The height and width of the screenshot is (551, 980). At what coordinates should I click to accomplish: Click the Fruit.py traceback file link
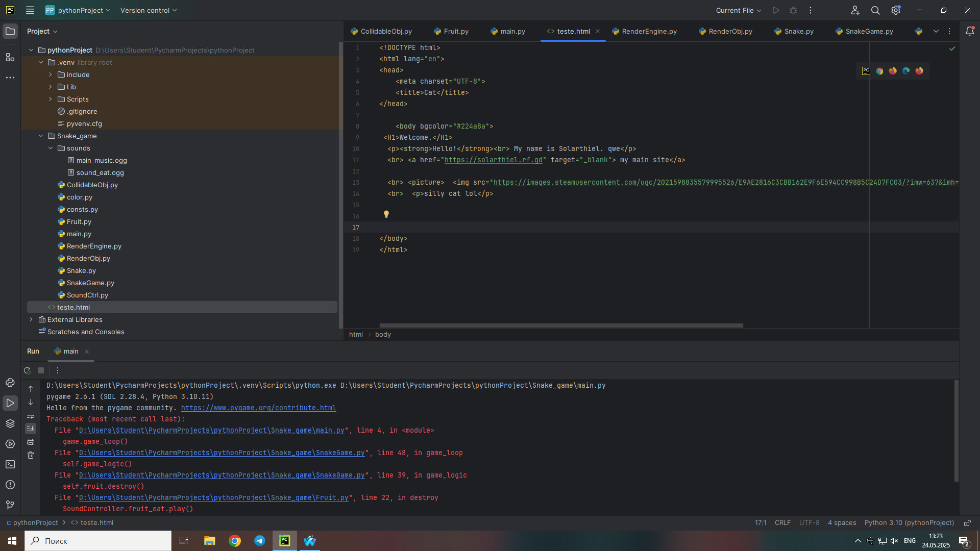[x=213, y=498]
